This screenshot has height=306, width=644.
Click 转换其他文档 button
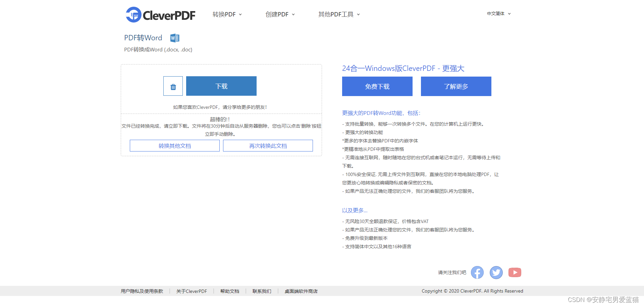175,146
